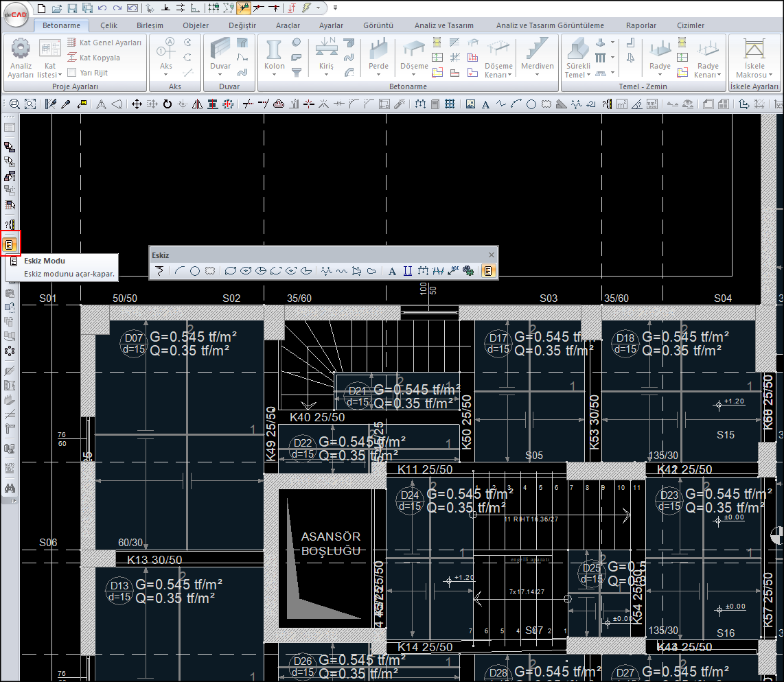Click the Analiz Ayarları gear icon
This screenshot has width=784, height=682.
(21, 49)
